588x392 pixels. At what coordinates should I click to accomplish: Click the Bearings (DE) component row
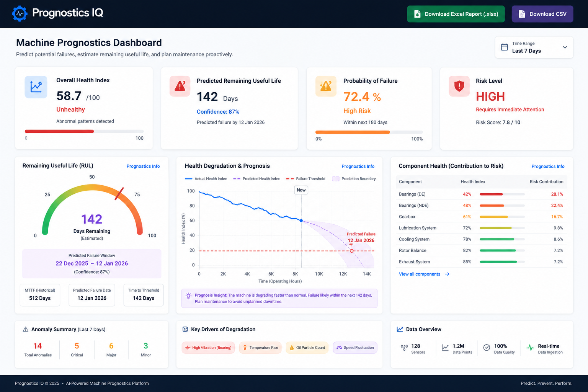click(x=481, y=194)
